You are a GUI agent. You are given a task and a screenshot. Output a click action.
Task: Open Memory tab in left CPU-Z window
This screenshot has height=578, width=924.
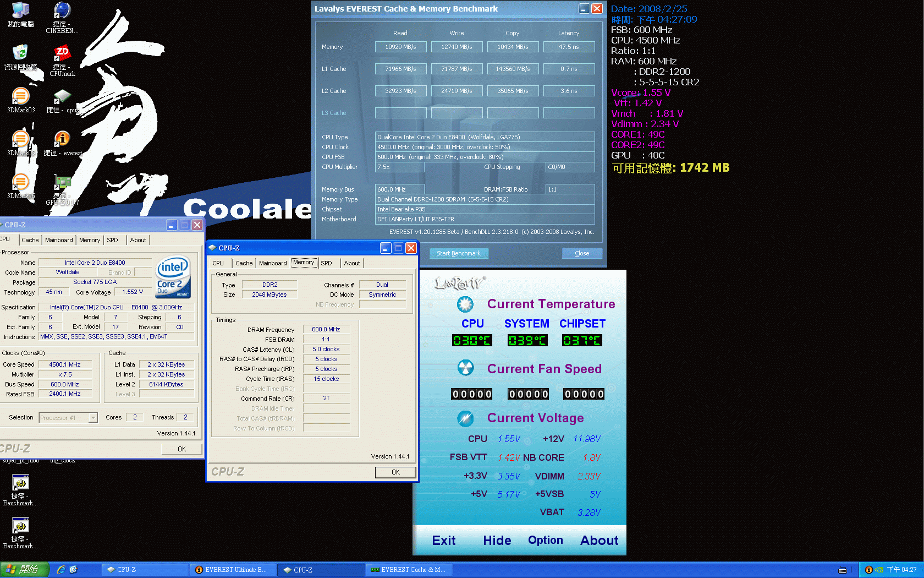point(90,240)
